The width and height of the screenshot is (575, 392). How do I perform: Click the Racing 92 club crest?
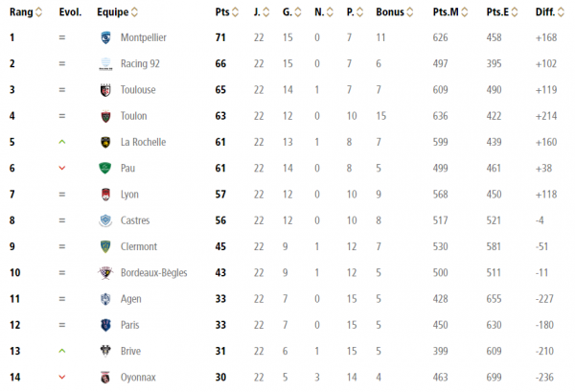[105, 64]
